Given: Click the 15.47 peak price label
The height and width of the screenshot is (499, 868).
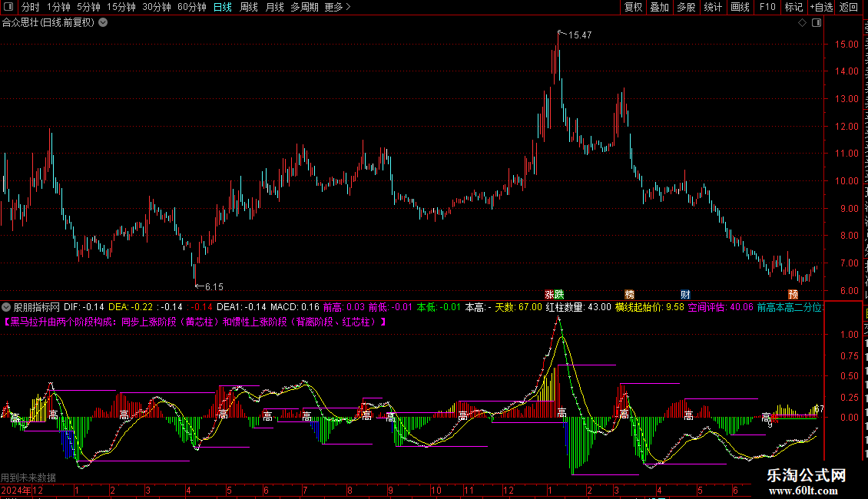Looking at the screenshot, I should 580,35.
